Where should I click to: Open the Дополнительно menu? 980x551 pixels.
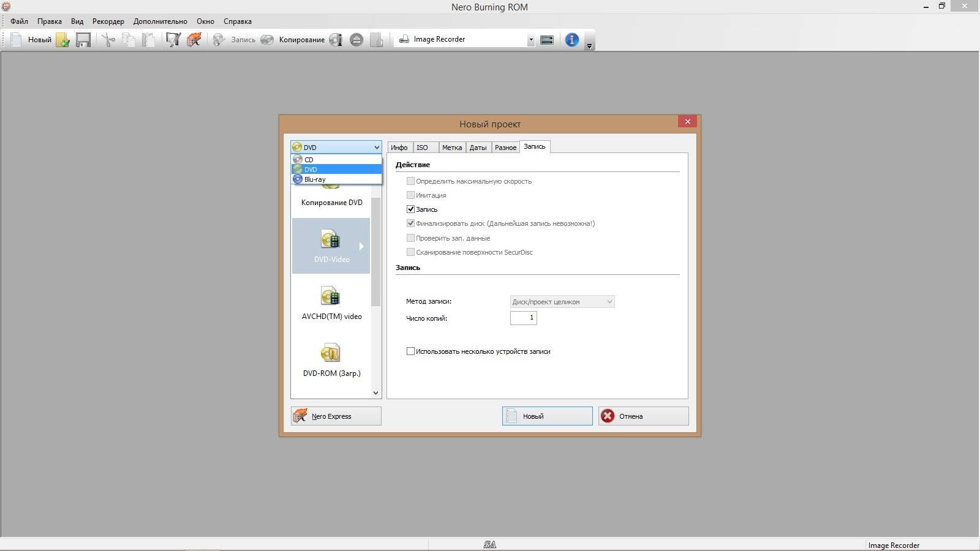pos(160,21)
